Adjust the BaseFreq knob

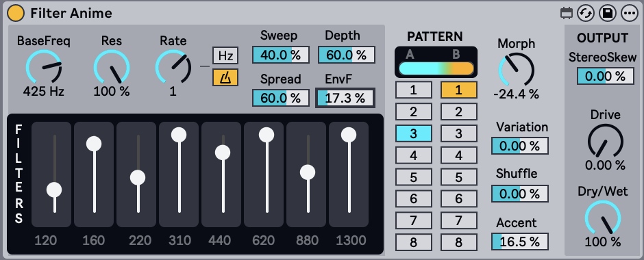(44, 67)
